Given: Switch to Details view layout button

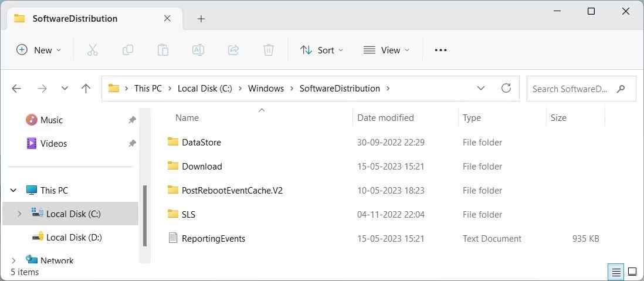Looking at the screenshot, I should [616, 272].
